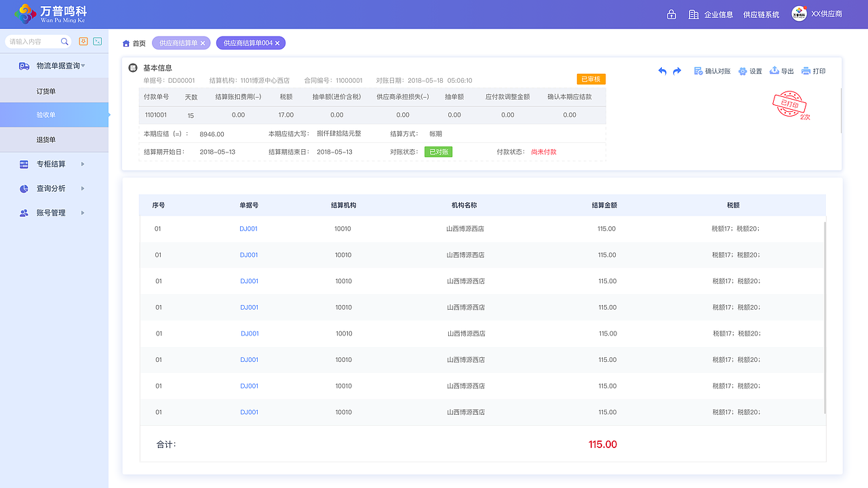Click the XX供应商 user avatar

click(x=800, y=14)
